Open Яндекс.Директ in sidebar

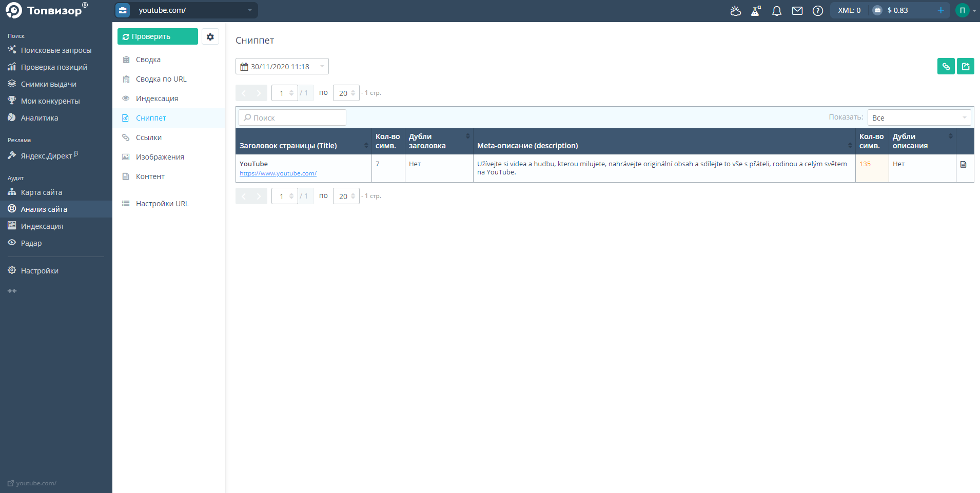(x=56, y=155)
